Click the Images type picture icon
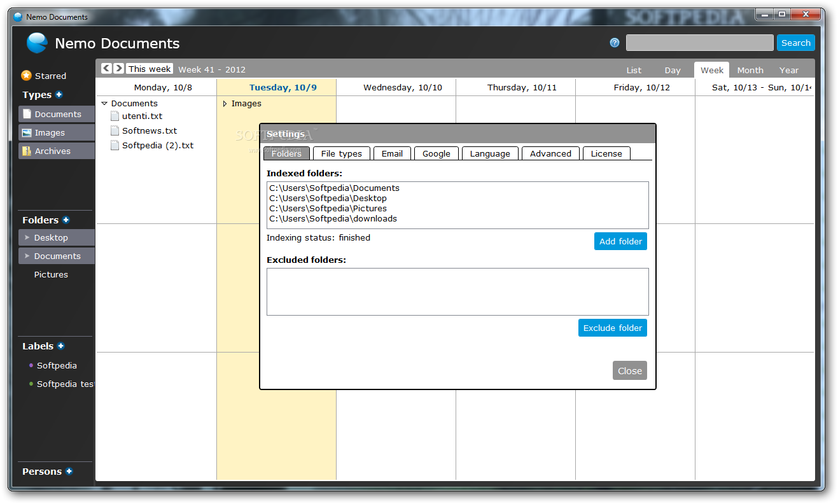 click(26, 132)
